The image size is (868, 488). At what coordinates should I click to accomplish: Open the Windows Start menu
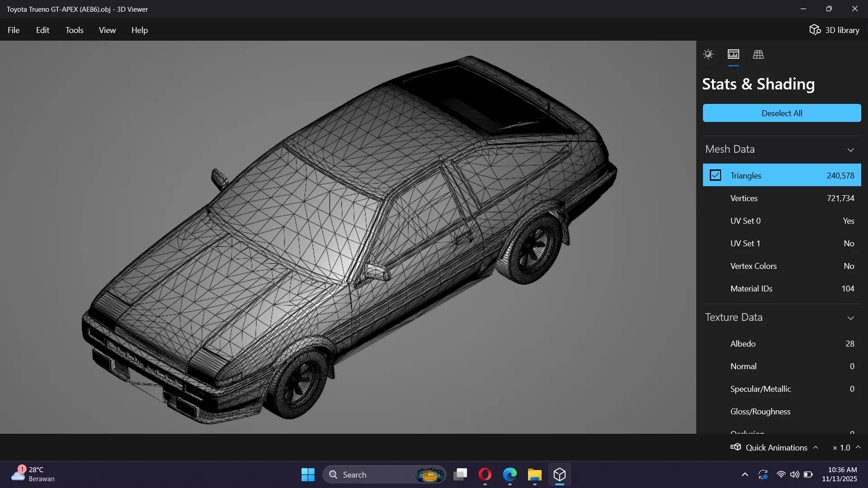tap(308, 474)
